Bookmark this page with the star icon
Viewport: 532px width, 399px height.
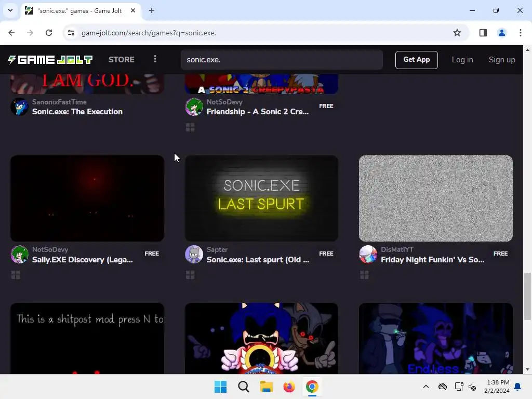(x=457, y=33)
